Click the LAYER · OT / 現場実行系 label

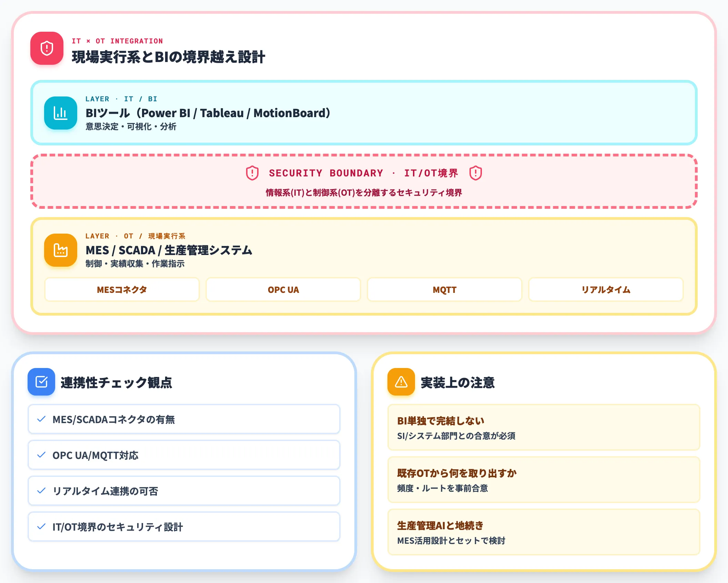coord(135,236)
